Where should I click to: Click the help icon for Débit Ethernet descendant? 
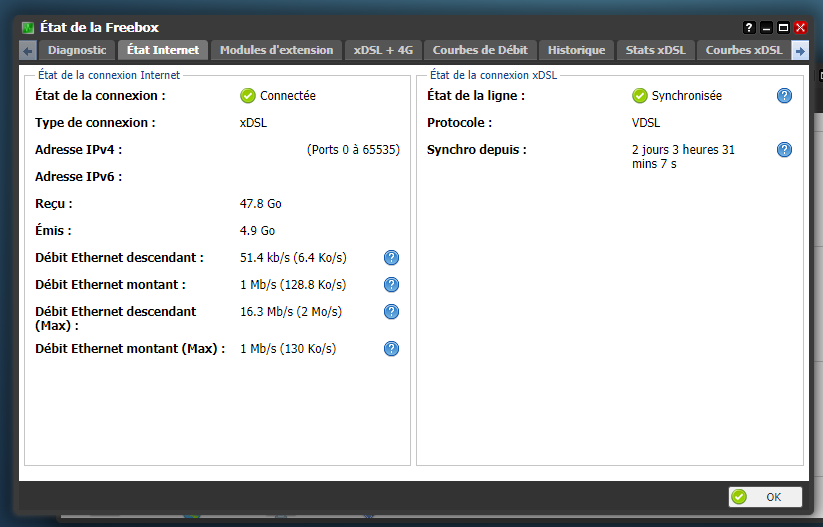pyautogui.click(x=391, y=258)
